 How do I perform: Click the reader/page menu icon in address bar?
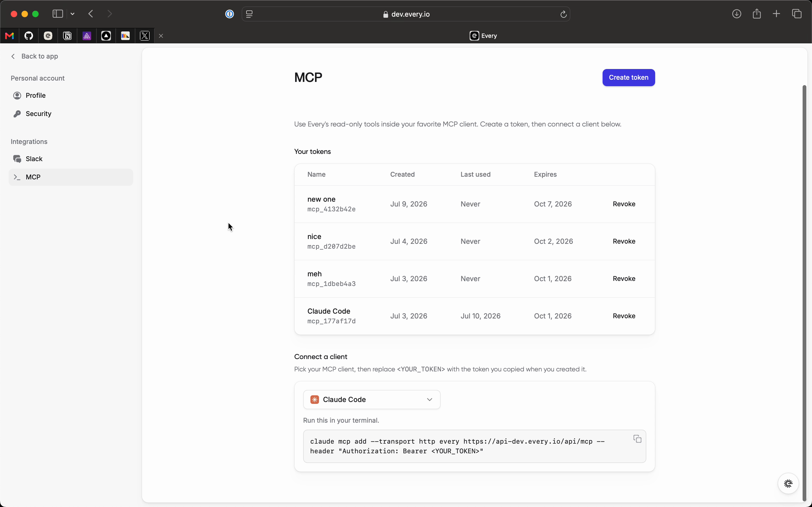coord(249,14)
